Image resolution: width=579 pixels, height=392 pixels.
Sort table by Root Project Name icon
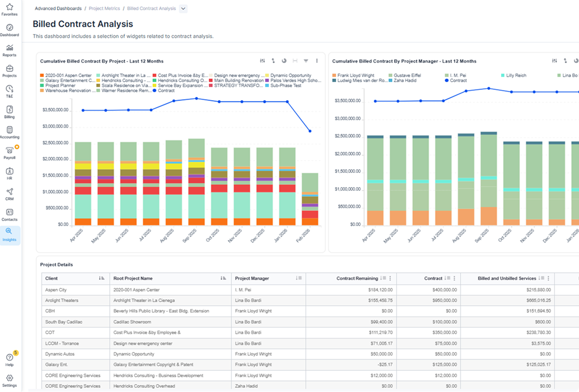pos(223,278)
